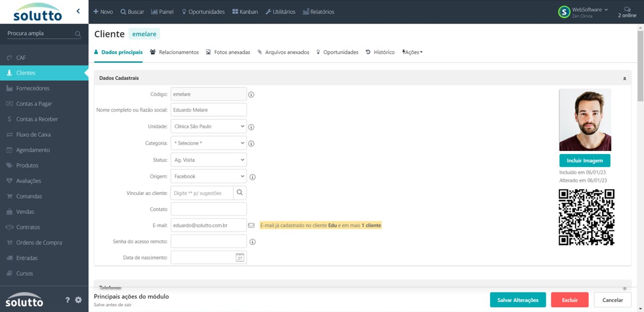Expand the Status dropdown showing Ag. Visita

(209, 160)
